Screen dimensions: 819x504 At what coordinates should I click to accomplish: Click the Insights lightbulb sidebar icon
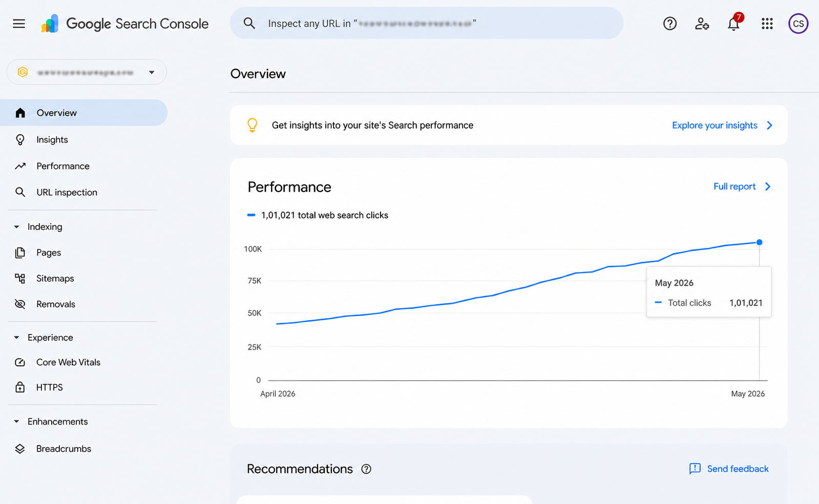(x=20, y=139)
